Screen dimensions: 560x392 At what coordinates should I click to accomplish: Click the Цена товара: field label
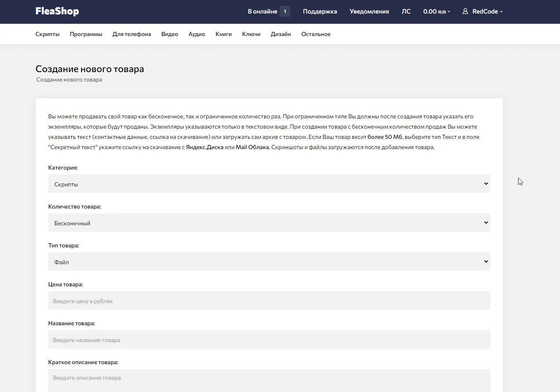click(66, 284)
